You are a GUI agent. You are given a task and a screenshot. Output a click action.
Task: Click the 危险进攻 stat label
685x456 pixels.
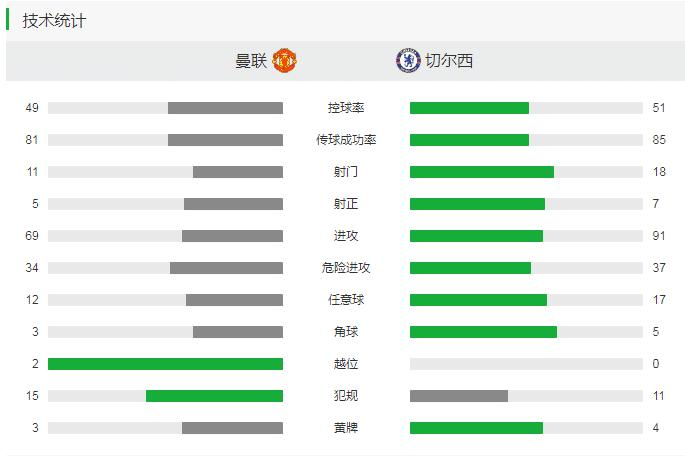coord(346,268)
